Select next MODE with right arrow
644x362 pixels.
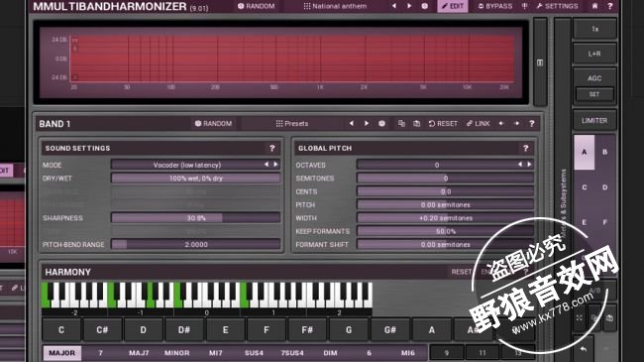[x=275, y=165]
